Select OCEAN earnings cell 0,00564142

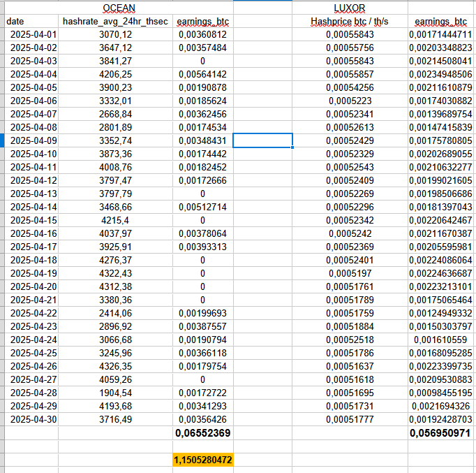point(202,74)
